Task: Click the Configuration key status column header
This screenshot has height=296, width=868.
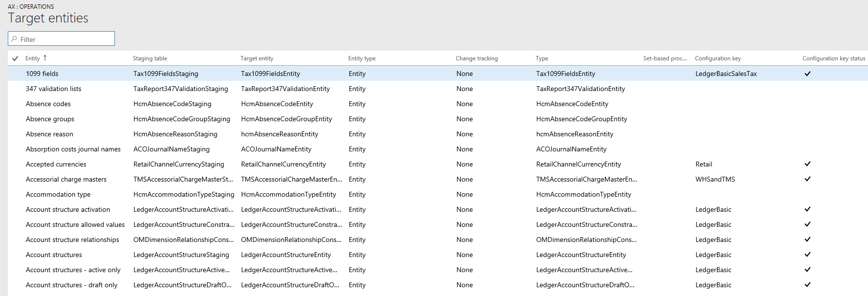Action: (x=834, y=58)
